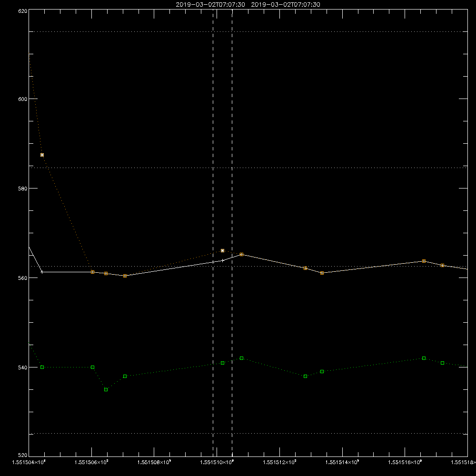
Task: Pick the orange peak marker near 1.551516×10⁹
Action: pyautogui.click(x=424, y=261)
